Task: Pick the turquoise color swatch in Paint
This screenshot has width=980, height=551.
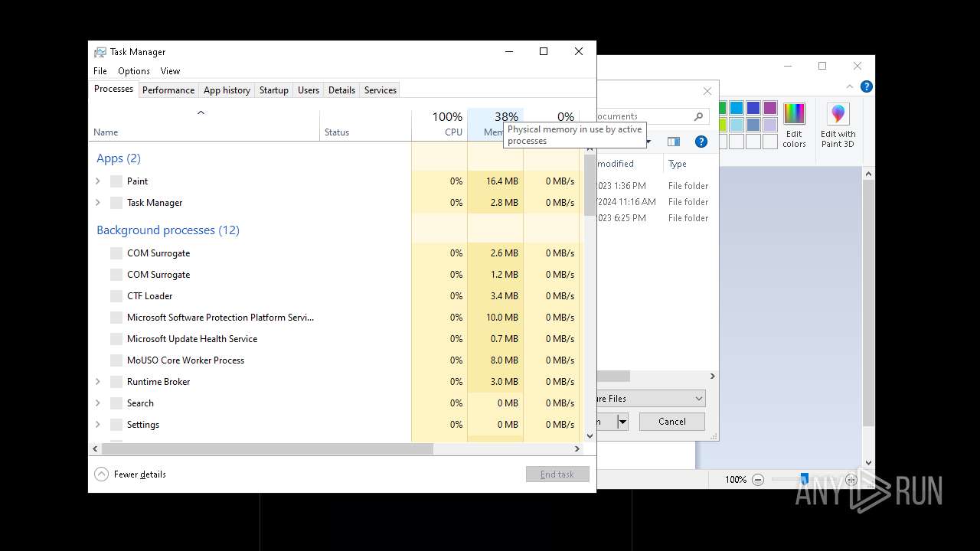Action: pyautogui.click(x=737, y=108)
